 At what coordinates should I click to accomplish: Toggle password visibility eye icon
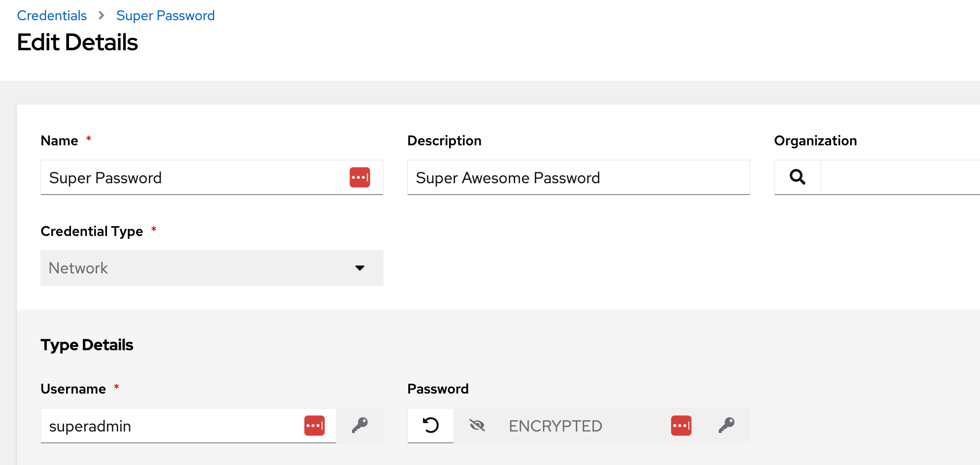click(477, 426)
